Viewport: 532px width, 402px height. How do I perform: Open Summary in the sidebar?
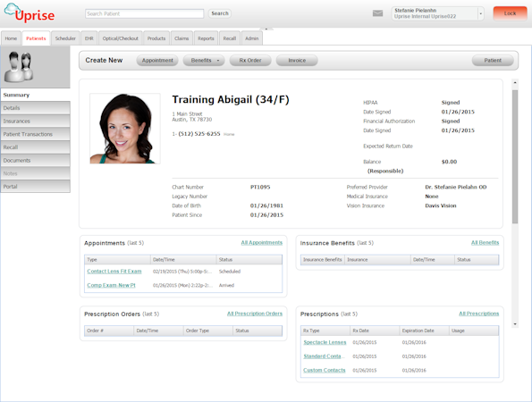(x=35, y=95)
